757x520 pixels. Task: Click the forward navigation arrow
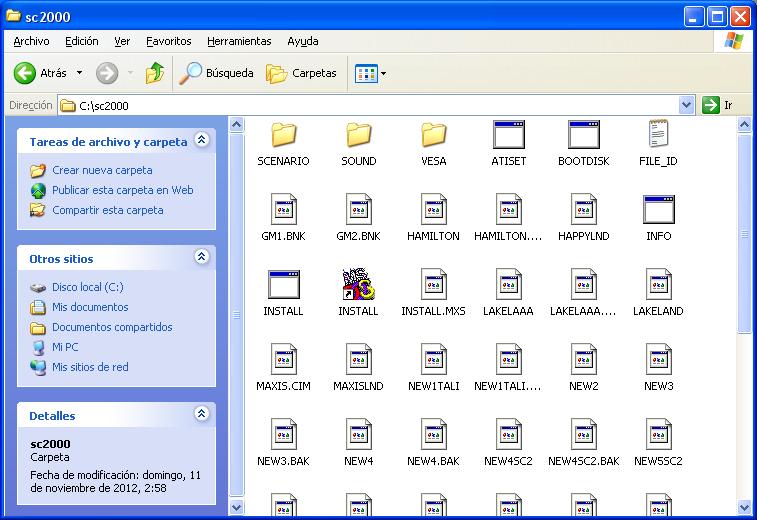click(x=107, y=73)
